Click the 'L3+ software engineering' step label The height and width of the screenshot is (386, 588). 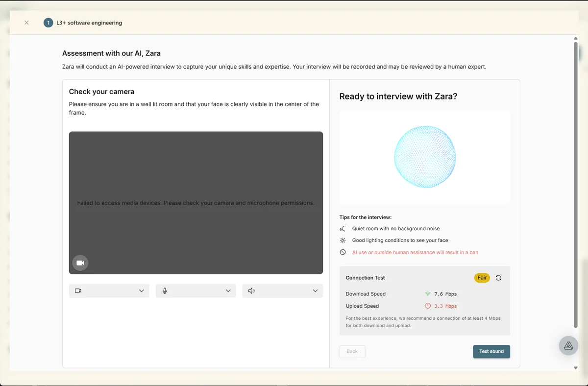(89, 23)
